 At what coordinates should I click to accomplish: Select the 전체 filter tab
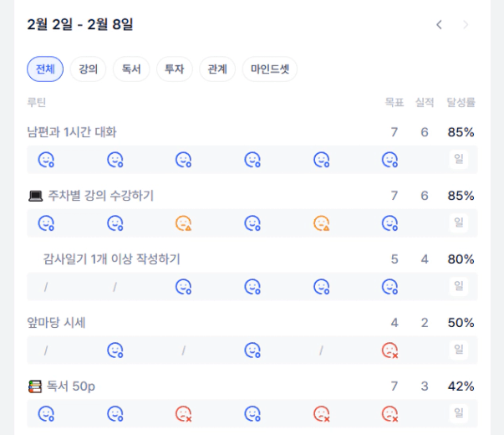[45, 69]
